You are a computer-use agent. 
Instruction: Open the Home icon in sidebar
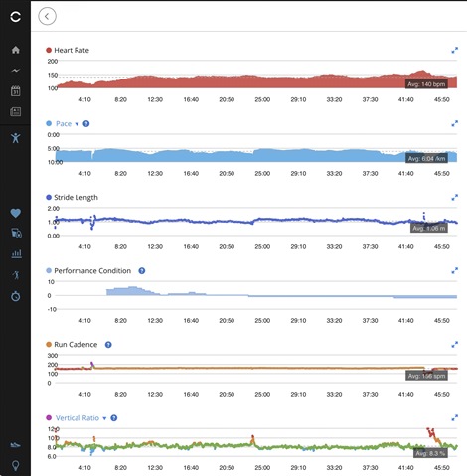tap(16, 50)
